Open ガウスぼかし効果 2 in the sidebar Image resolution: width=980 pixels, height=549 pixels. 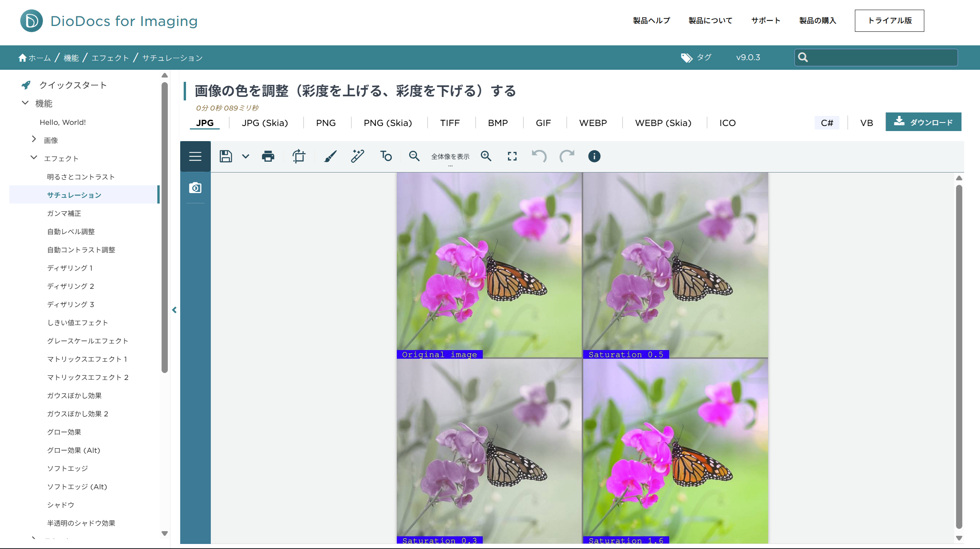(78, 414)
